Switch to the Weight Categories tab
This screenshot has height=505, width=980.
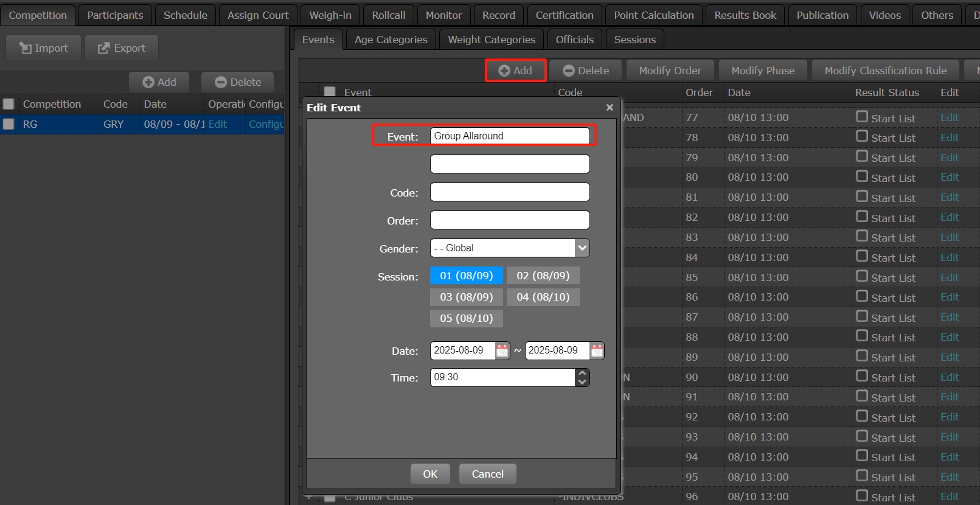[x=492, y=40]
